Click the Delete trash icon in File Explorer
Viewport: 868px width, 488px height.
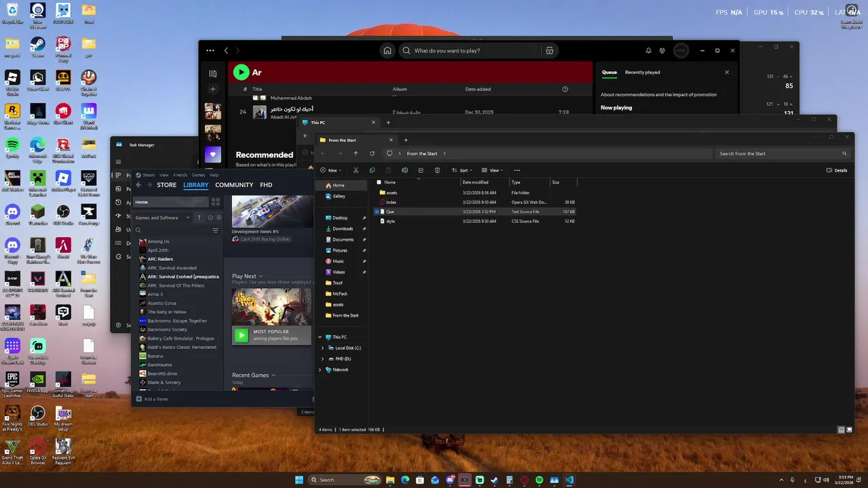437,170
